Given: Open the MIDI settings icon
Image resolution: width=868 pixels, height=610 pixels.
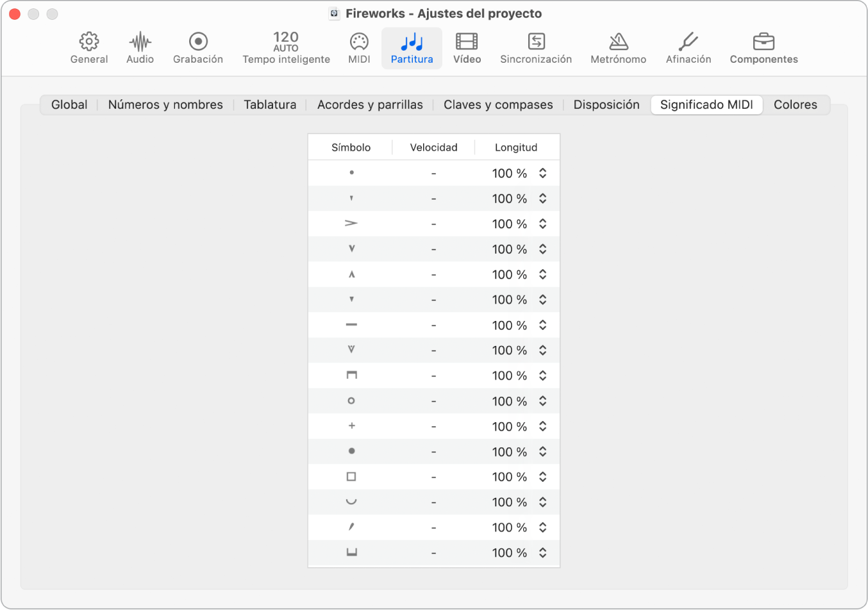Looking at the screenshot, I should tap(359, 42).
